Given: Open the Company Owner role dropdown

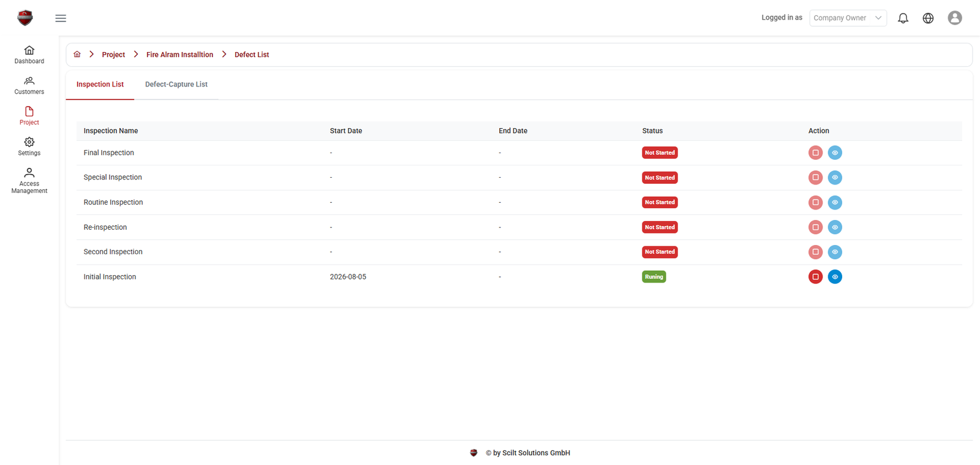Looking at the screenshot, I should (x=848, y=18).
